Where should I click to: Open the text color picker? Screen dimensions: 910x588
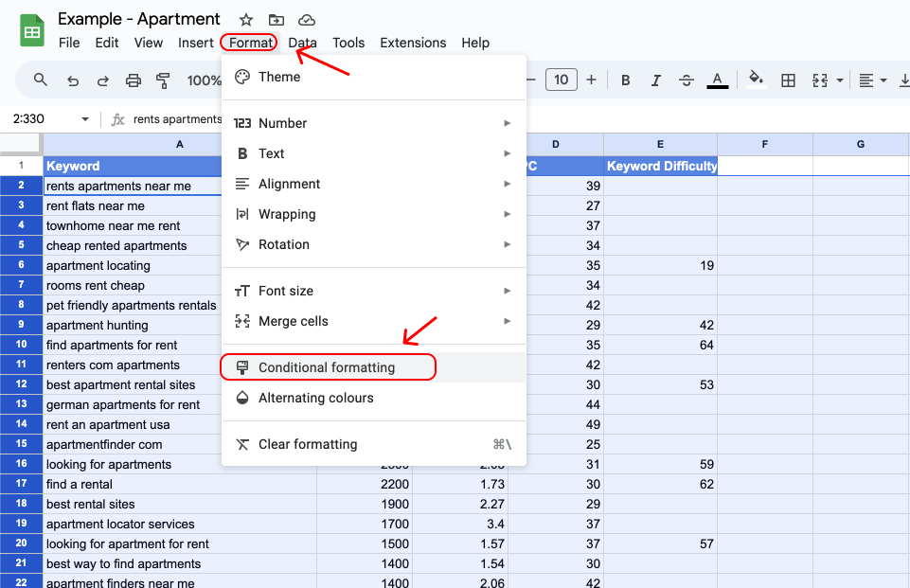point(717,80)
